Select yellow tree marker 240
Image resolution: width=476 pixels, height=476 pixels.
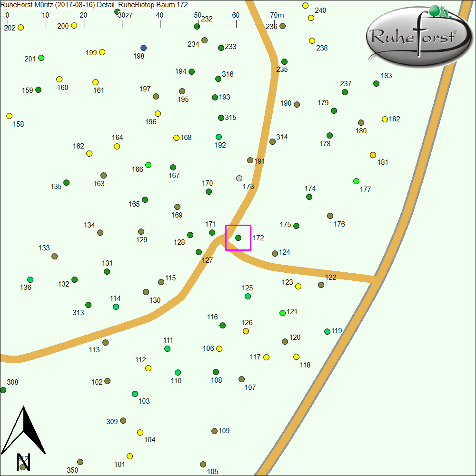(306, 6)
